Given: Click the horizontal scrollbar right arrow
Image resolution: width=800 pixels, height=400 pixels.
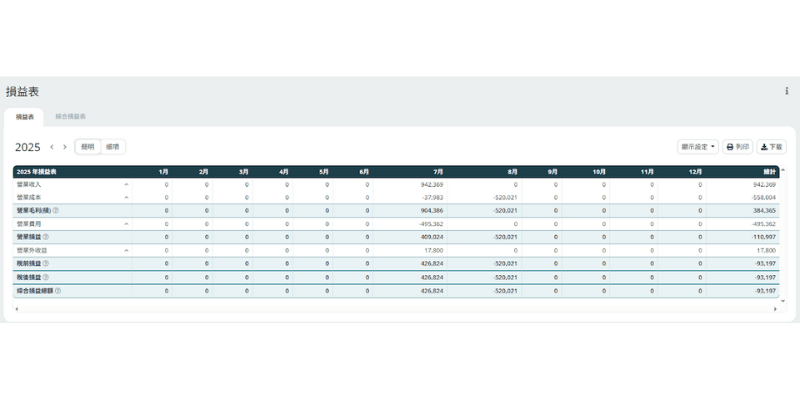Looking at the screenshot, I should pos(776,309).
